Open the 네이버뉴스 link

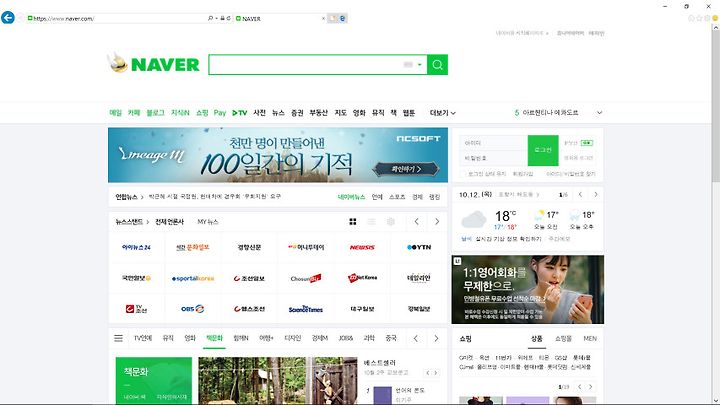coord(351,197)
